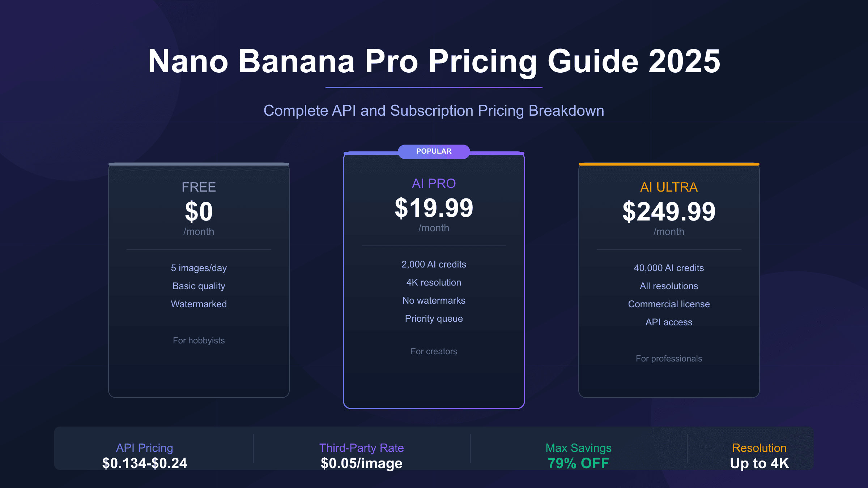The height and width of the screenshot is (488, 868).
Task: Select the AI PRO plan title
Action: 434,184
